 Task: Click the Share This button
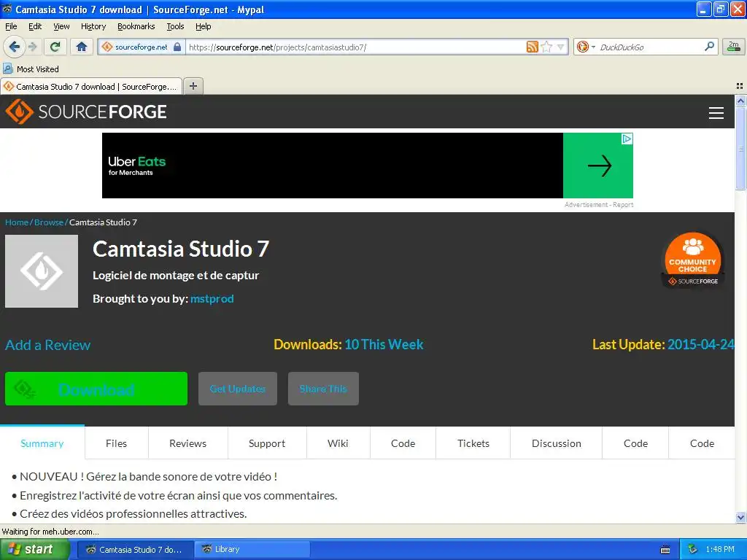[x=323, y=389]
